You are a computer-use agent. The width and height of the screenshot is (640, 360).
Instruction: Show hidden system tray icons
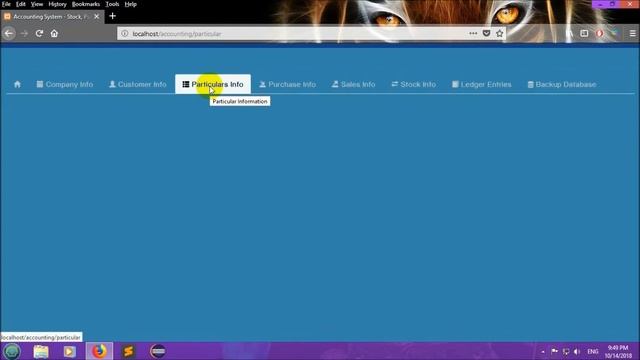(x=543, y=351)
